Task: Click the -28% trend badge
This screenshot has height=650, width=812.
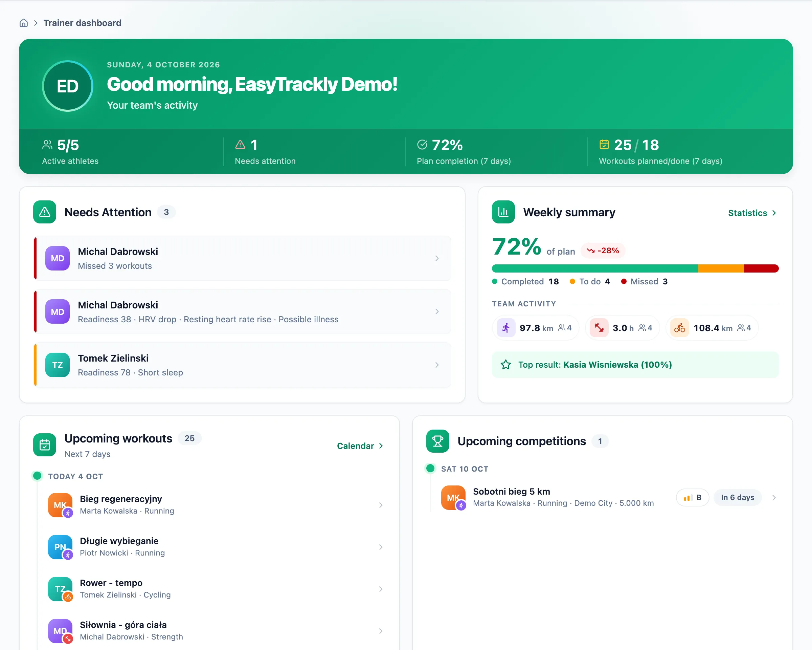Action: pyautogui.click(x=603, y=251)
